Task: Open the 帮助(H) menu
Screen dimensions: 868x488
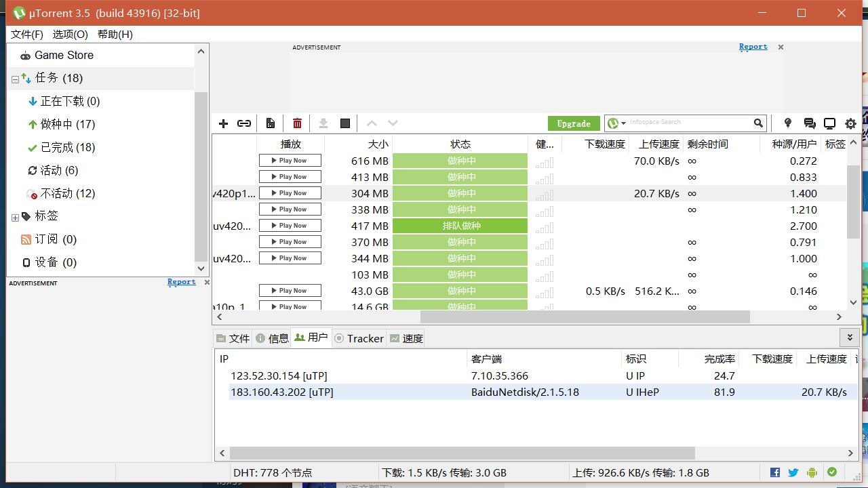Action: pyautogui.click(x=115, y=35)
